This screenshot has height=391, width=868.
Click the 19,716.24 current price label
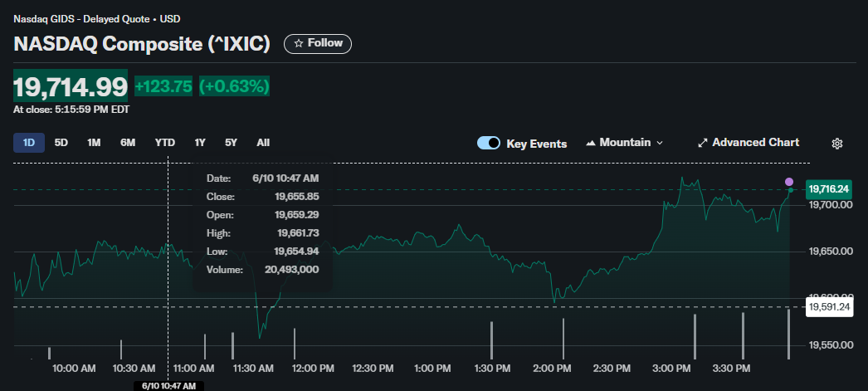[829, 189]
